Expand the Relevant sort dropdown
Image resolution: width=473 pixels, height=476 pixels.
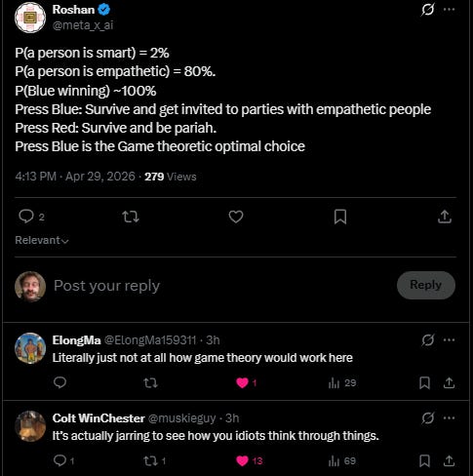point(42,240)
